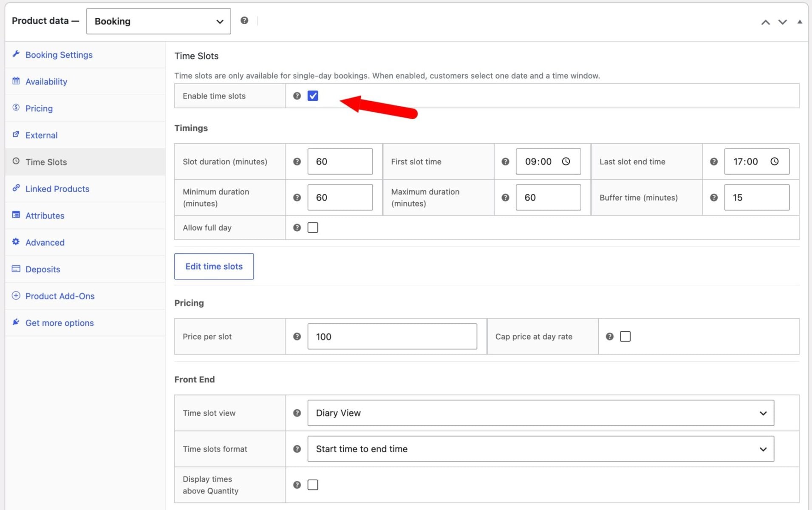Click help icon for Maximum duration
The height and width of the screenshot is (510, 812).
[x=505, y=198]
